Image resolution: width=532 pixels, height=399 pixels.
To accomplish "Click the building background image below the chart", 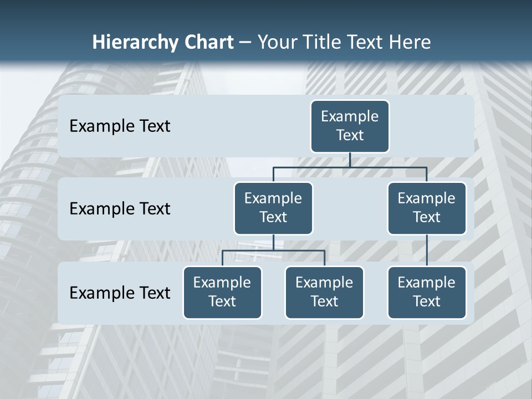I will tap(266, 360).
